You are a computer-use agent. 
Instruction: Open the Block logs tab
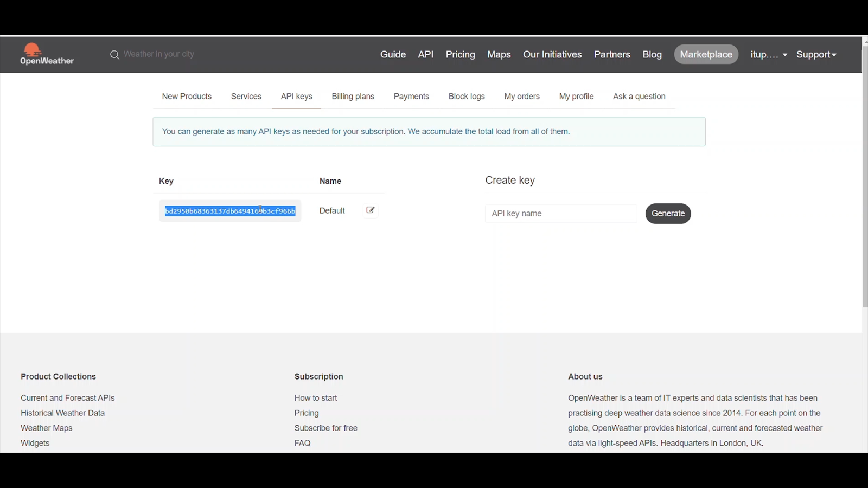click(467, 97)
